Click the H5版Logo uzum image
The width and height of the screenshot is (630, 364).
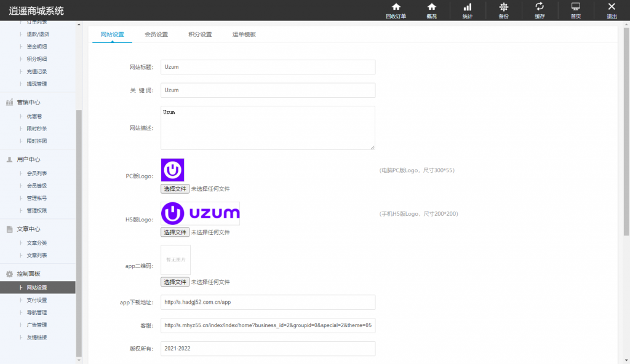tap(200, 213)
